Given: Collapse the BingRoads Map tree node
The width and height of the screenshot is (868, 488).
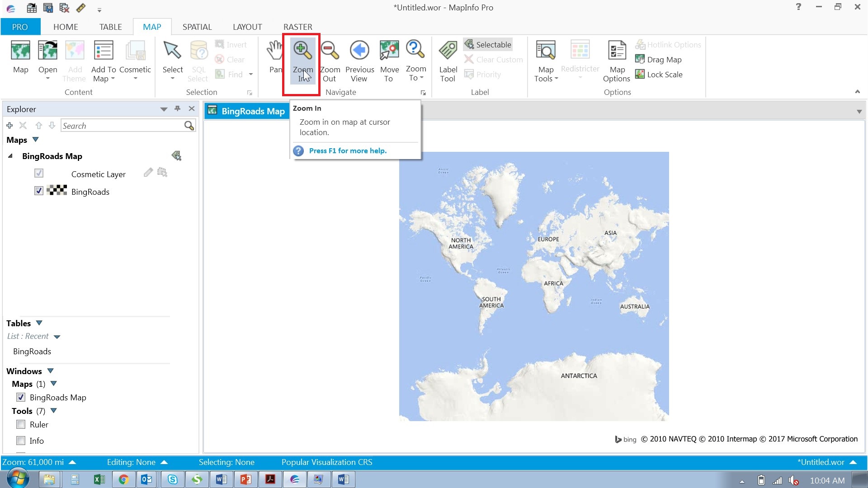Looking at the screenshot, I should point(10,156).
